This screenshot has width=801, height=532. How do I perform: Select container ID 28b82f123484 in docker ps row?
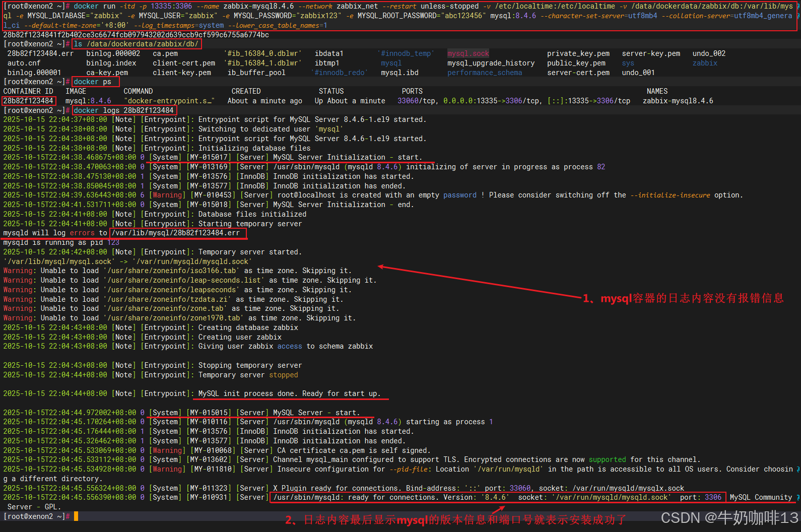(28, 101)
